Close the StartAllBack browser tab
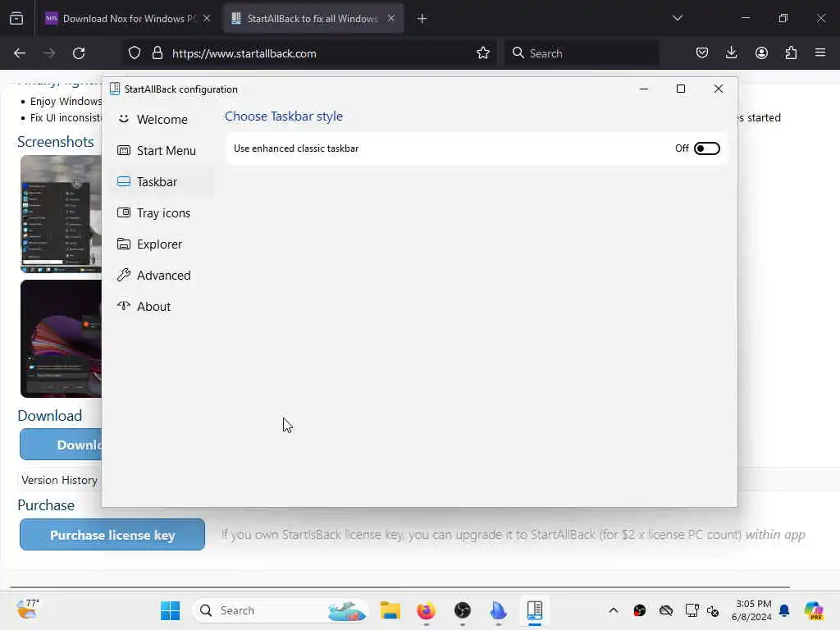 pos(391,19)
